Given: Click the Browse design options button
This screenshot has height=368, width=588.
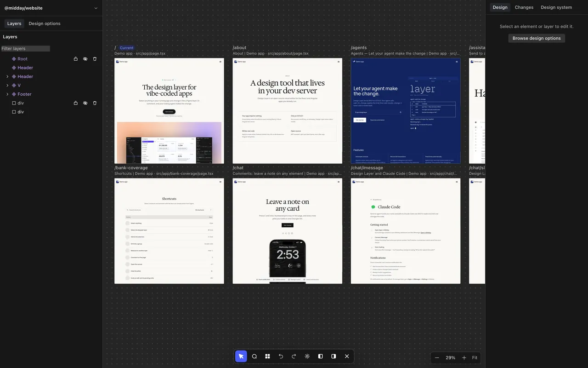Looking at the screenshot, I should 537,38.
